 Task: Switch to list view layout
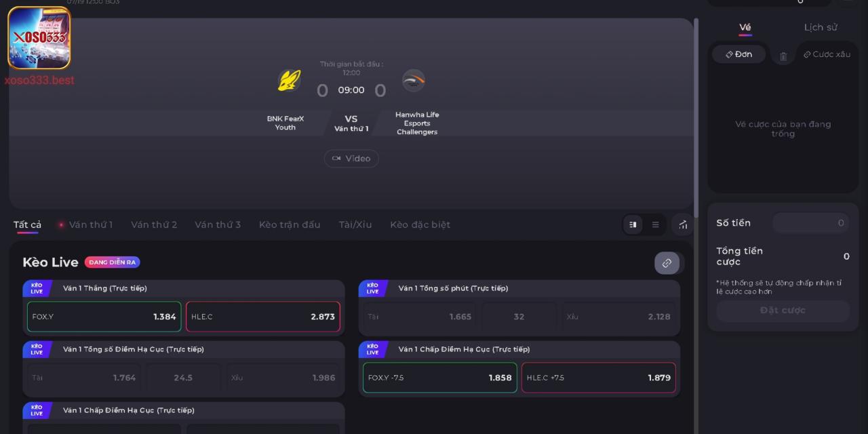[654, 224]
